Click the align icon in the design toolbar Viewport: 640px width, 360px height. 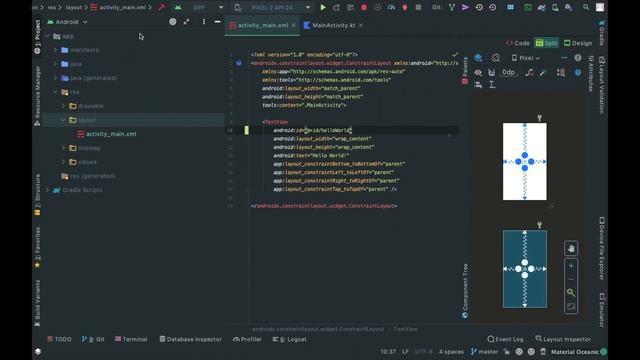coord(478,84)
